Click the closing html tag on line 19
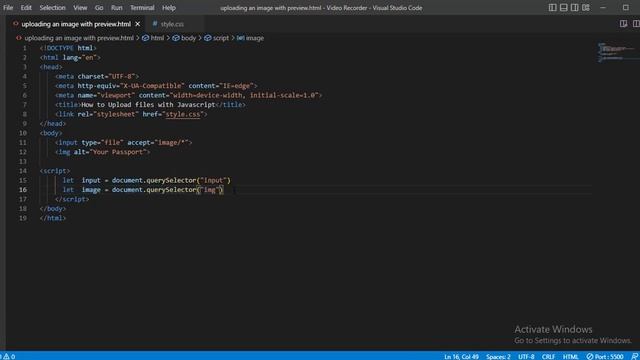The width and height of the screenshot is (640, 360). [53, 218]
